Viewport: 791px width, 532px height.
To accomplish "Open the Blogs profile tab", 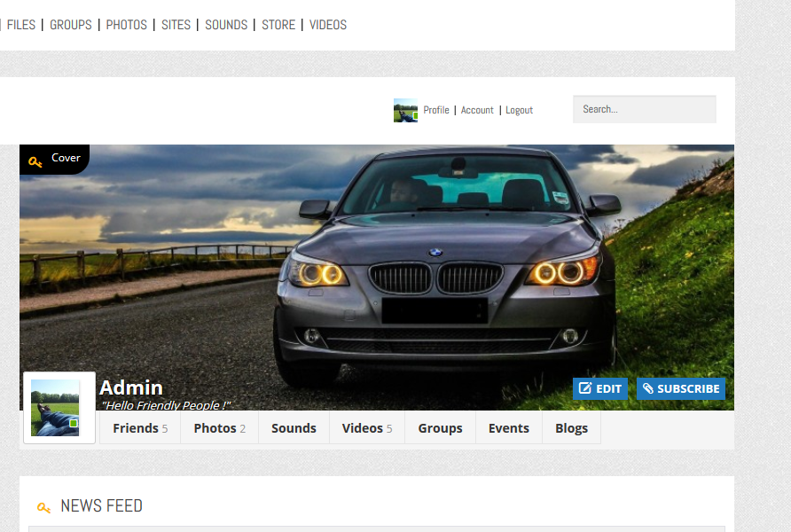I will click(x=572, y=427).
